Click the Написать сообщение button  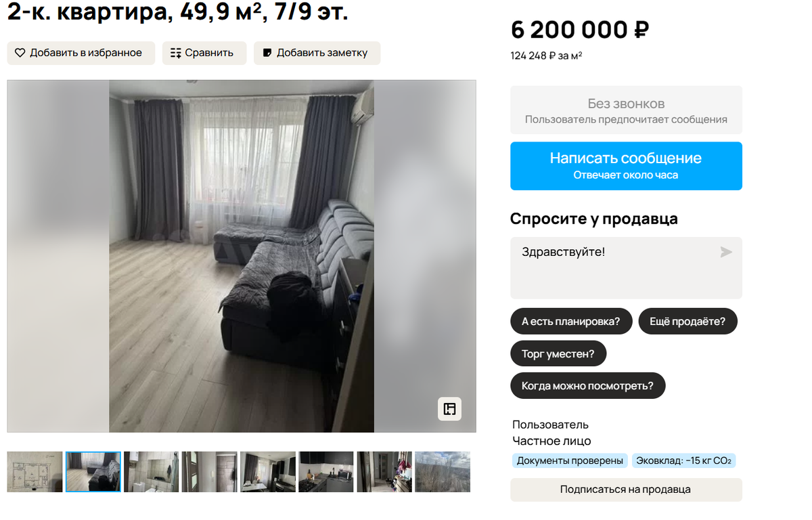[626, 166]
